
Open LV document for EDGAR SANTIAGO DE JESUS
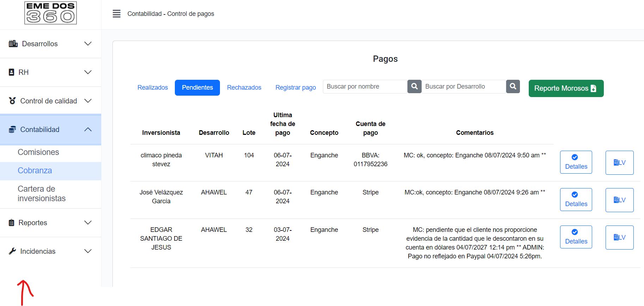[619, 238]
